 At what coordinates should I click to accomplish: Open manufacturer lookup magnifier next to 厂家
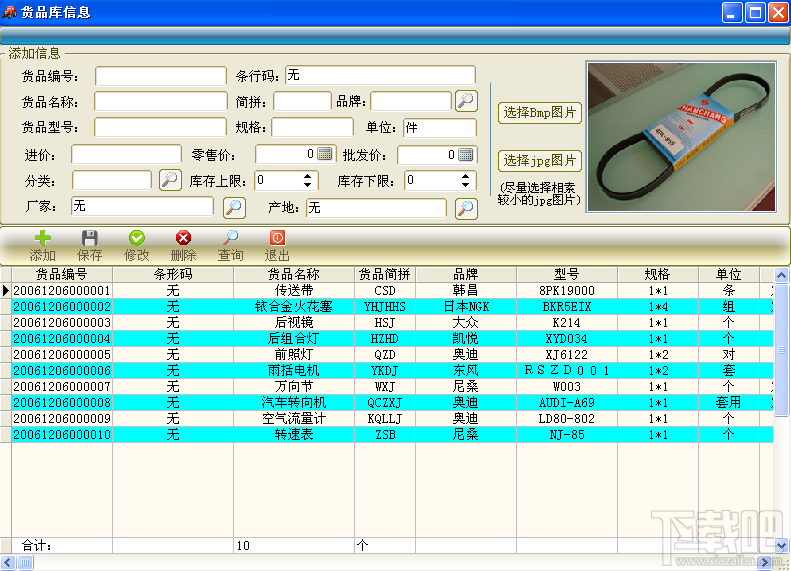pos(234,207)
